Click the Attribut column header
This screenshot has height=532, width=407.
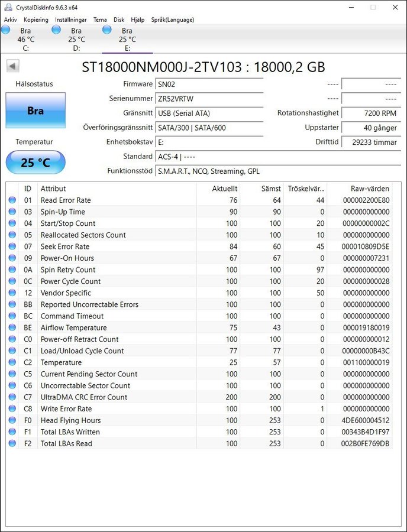click(53, 189)
